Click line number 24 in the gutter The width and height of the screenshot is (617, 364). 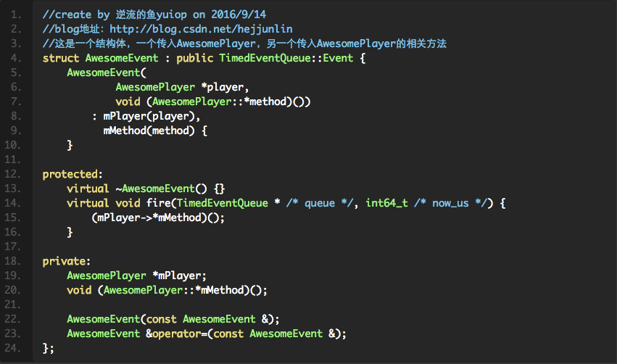tap(16, 348)
